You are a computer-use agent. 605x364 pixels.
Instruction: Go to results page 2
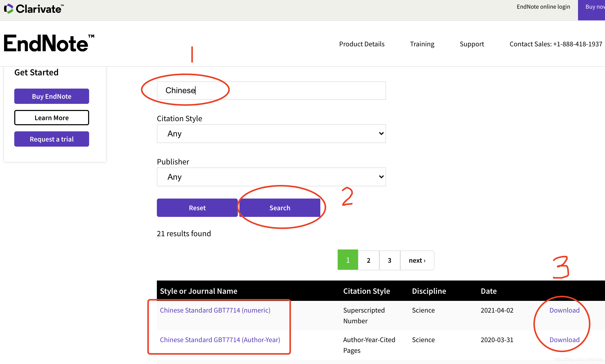368,260
